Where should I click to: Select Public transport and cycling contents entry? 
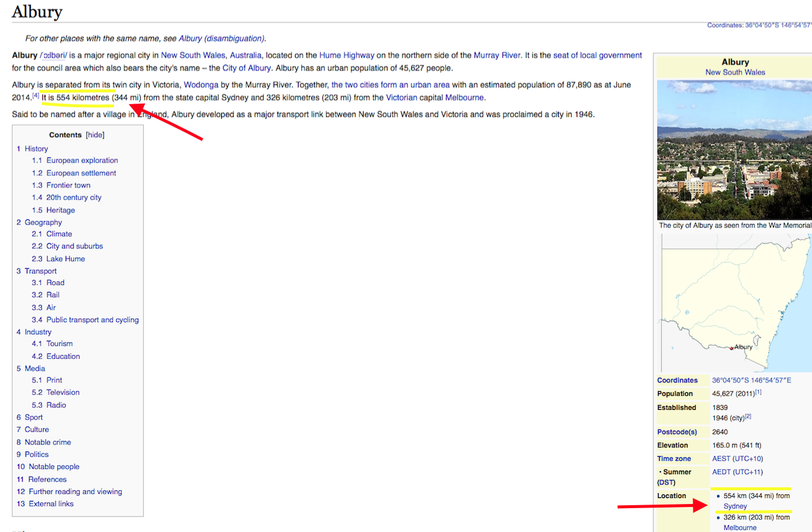pos(92,320)
